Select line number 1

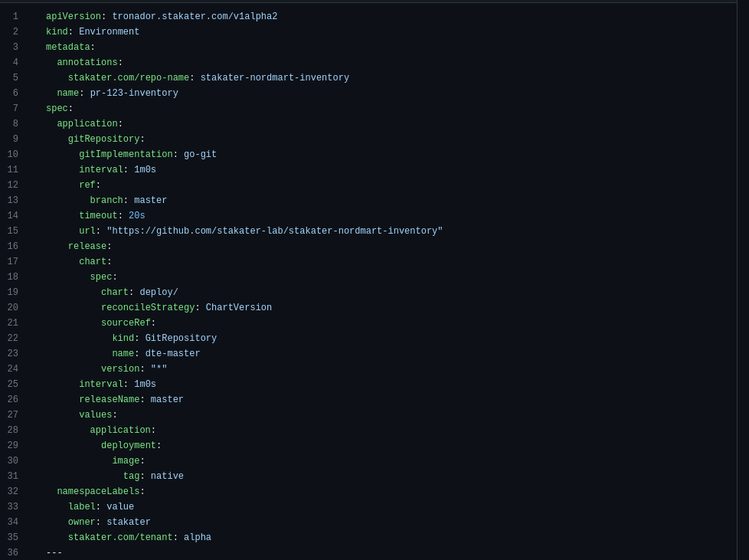[15, 16]
